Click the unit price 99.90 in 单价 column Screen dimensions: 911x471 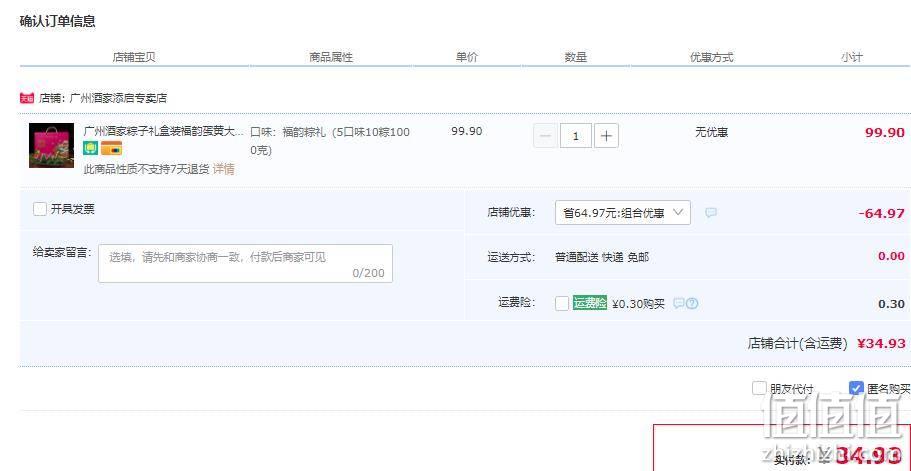pyautogui.click(x=467, y=131)
